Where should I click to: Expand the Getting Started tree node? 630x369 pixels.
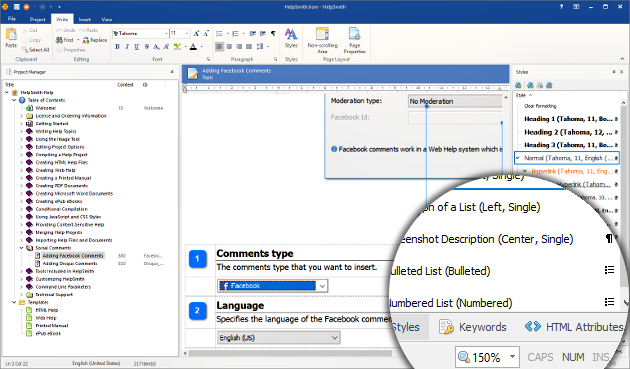tap(22, 124)
